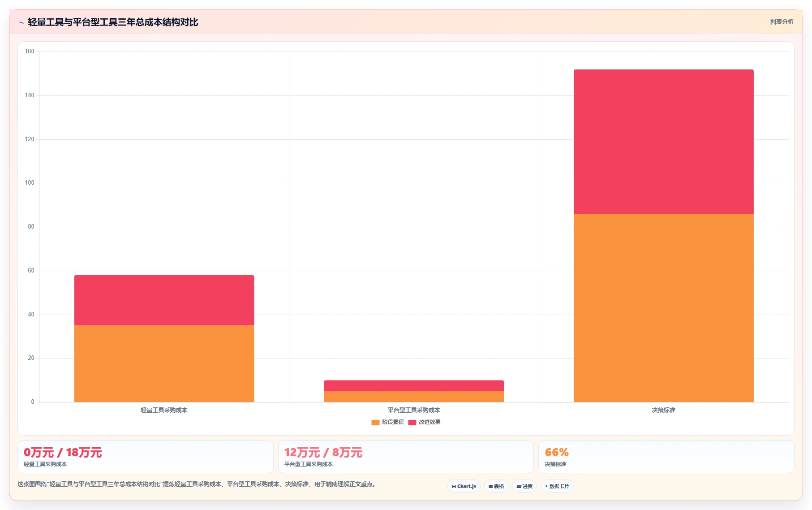Click the title 轻量工具与平台型工具三年总成本结构对比
The image size is (812, 510).
tap(113, 22)
